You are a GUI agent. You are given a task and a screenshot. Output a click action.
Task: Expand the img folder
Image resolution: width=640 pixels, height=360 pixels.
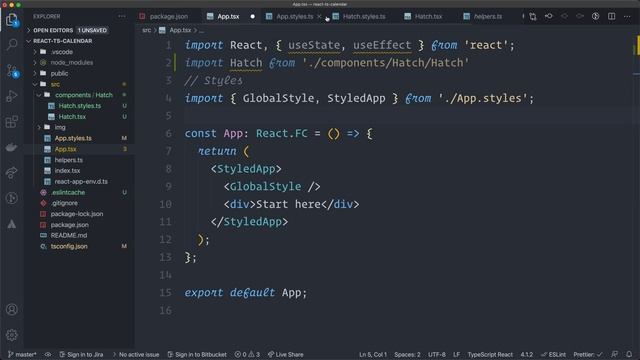pos(60,127)
